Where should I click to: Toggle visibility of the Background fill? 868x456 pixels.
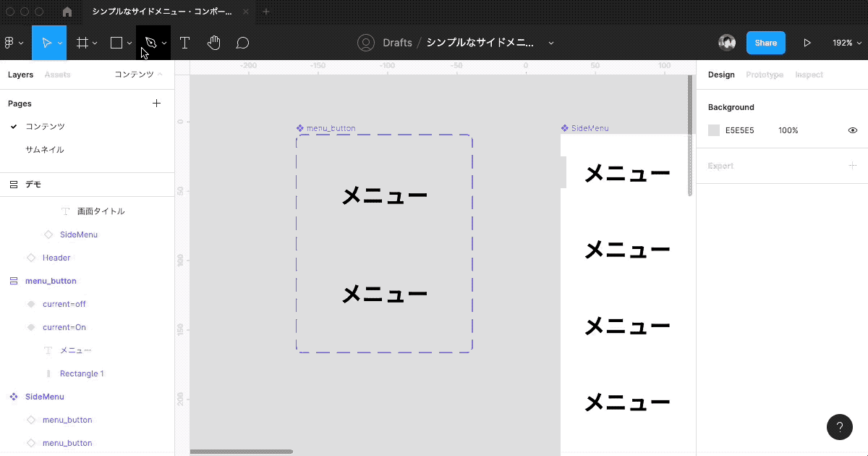[x=852, y=130]
